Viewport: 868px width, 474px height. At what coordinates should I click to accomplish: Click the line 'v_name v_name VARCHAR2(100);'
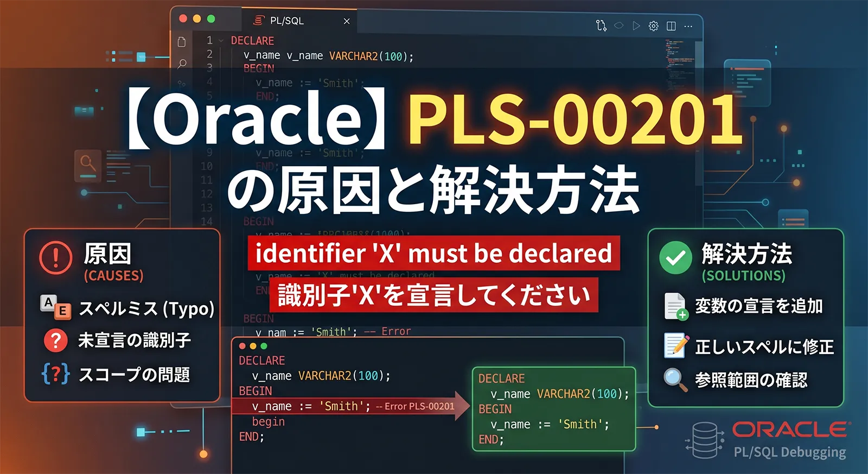[329, 56]
